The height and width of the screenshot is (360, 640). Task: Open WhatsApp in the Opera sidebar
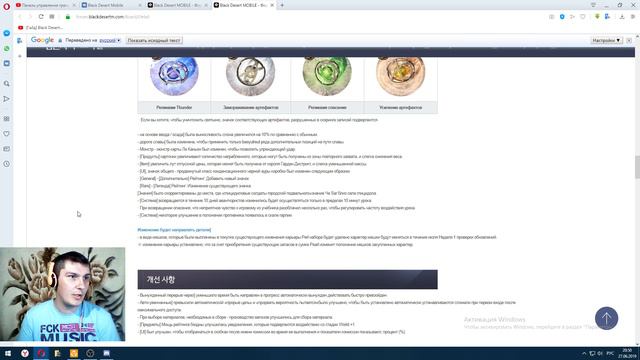click(7, 49)
